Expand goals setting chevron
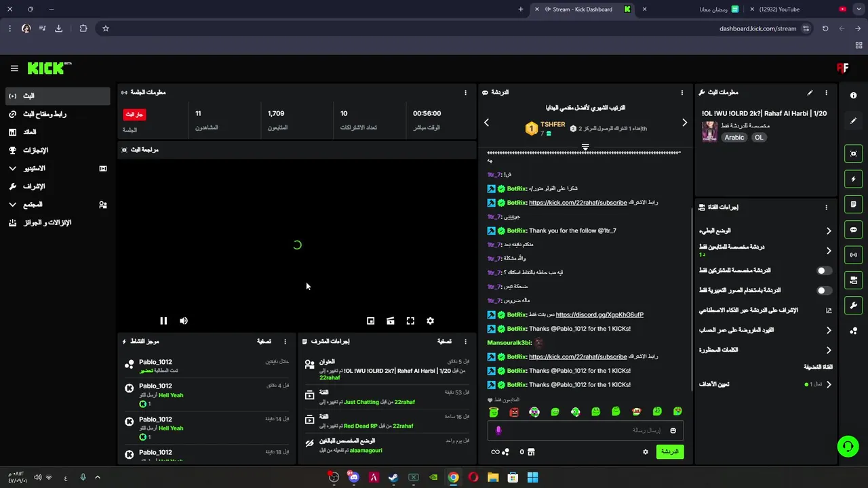 [829, 384]
